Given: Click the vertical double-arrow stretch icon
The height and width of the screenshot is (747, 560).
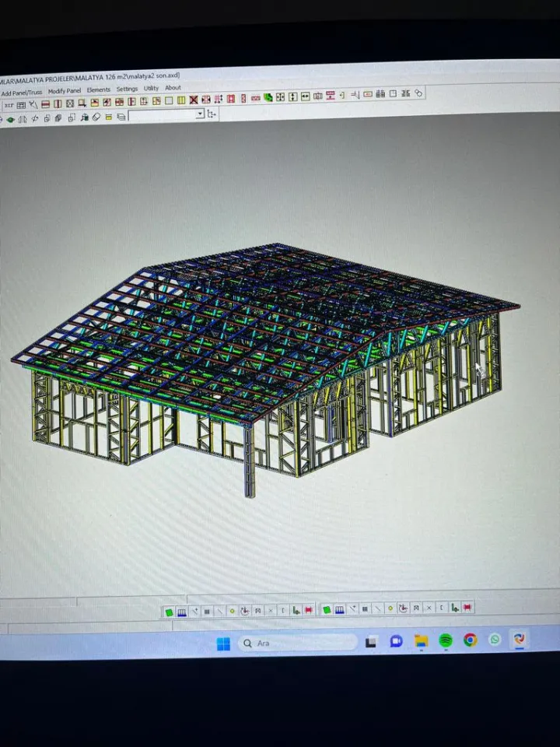Looking at the screenshot, I should point(293,96).
